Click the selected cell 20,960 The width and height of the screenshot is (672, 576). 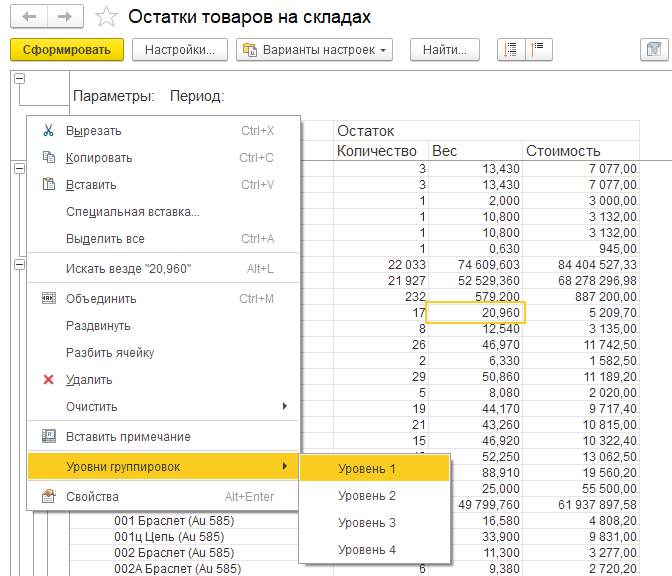(475, 312)
